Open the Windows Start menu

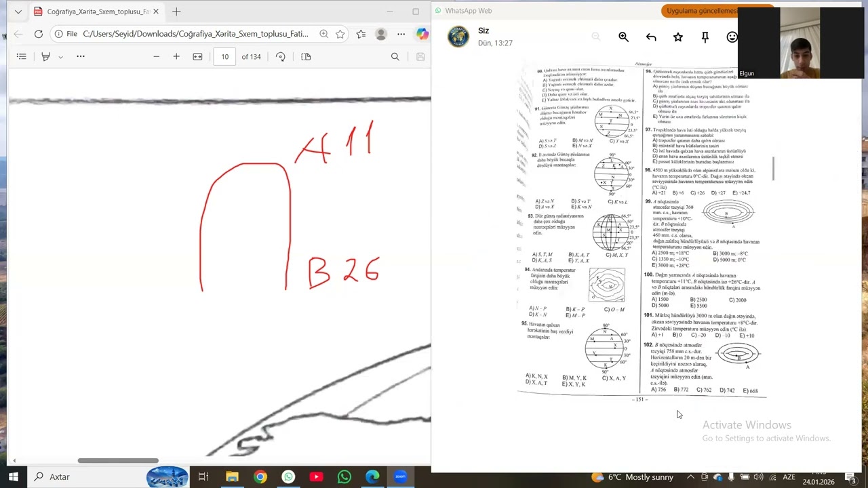click(14, 476)
